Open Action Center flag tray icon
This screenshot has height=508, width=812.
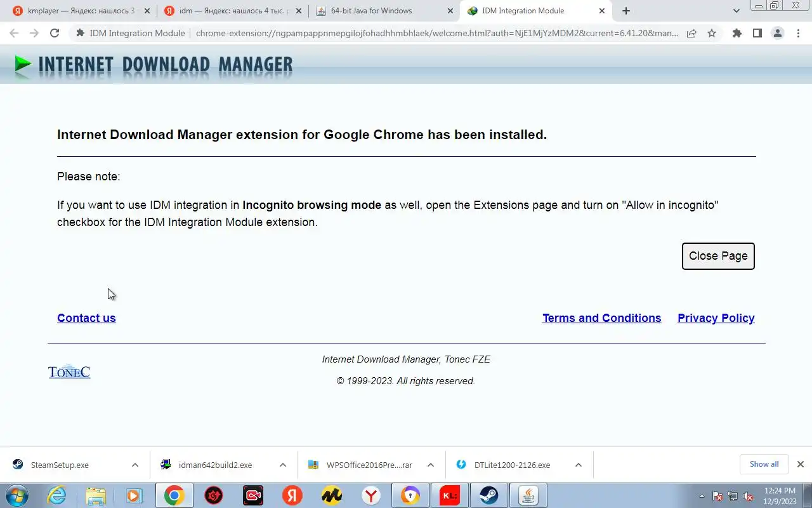click(x=717, y=496)
